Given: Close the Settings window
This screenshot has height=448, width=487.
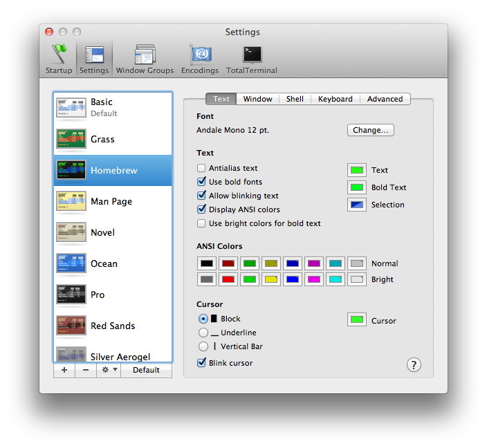Looking at the screenshot, I should click(49, 32).
